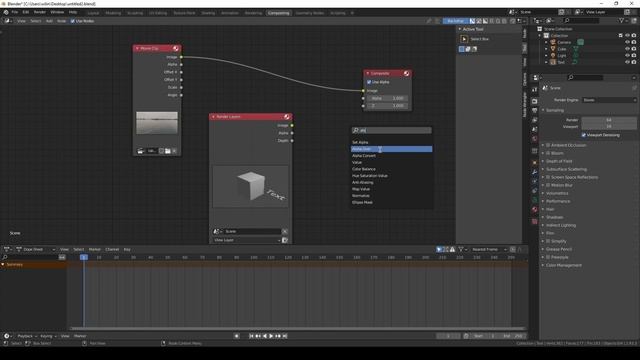
Task: Switch to the Animation workspace tab
Action: tap(230, 13)
